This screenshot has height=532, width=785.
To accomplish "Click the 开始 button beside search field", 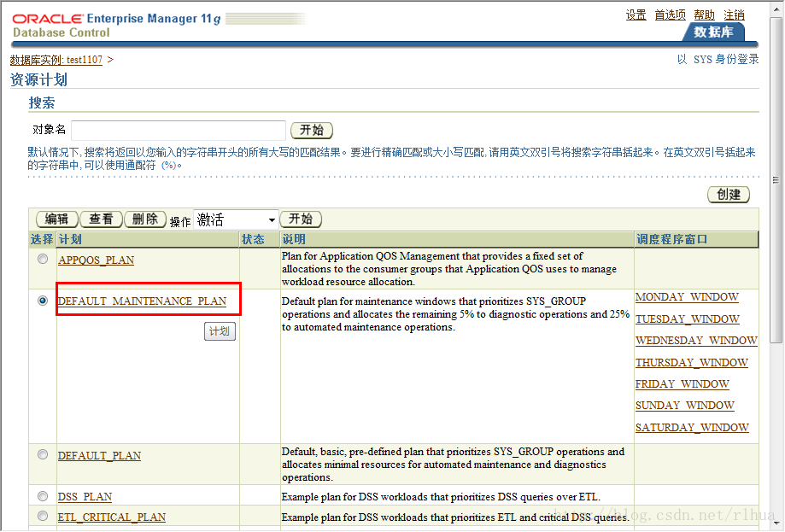I will tap(312, 131).
